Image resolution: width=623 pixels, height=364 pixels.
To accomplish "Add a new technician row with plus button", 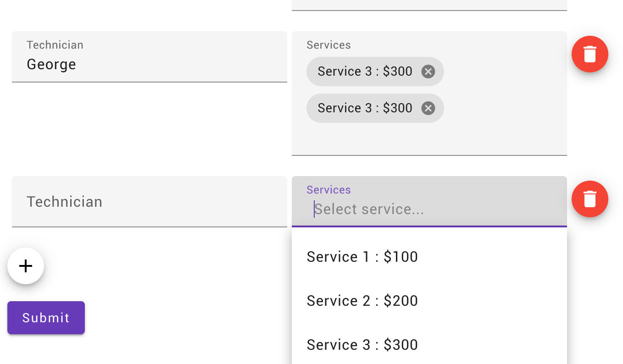I will point(26,266).
